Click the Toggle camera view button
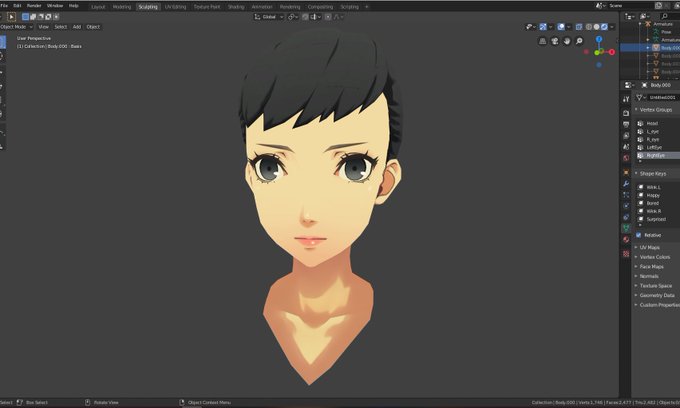 (x=555, y=41)
